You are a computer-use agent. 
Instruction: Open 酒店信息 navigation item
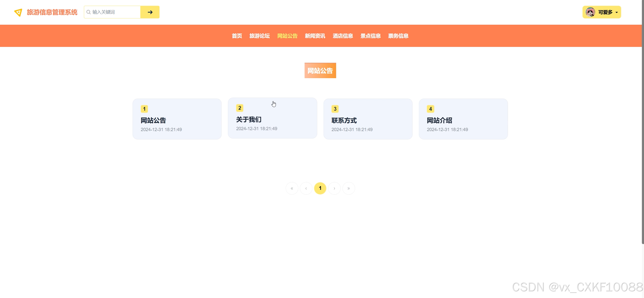[343, 36]
